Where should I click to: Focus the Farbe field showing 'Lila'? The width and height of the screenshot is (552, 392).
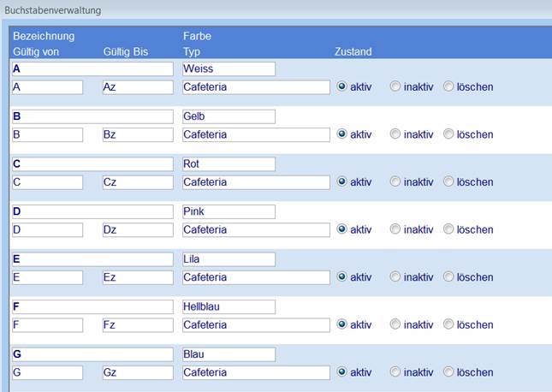pos(229,259)
